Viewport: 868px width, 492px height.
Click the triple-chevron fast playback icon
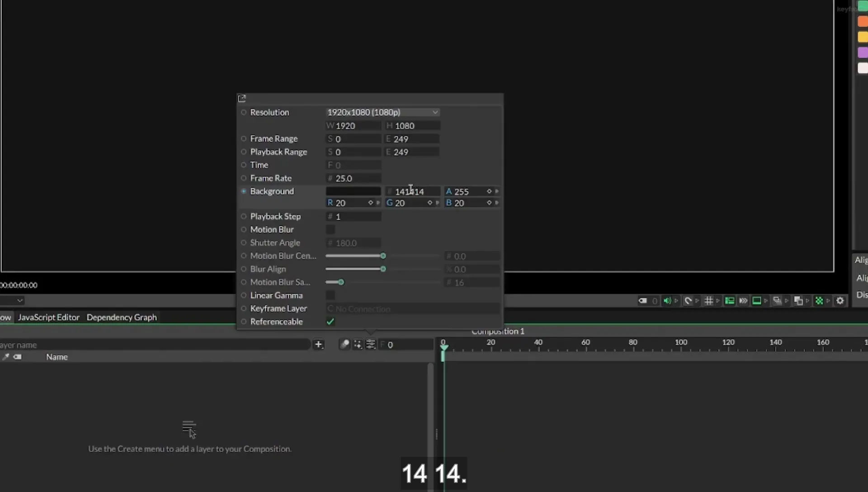(x=743, y=301)
